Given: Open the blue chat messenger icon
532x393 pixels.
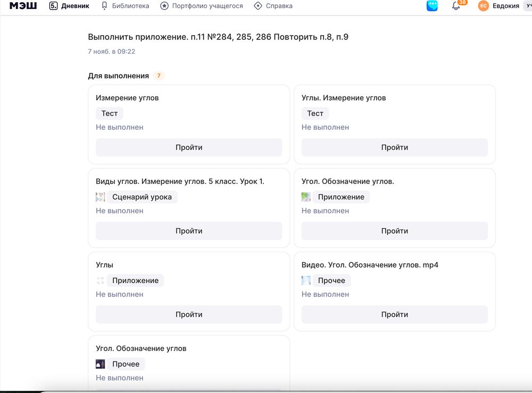Looking at the screenshot, I should tap(432, 5).
